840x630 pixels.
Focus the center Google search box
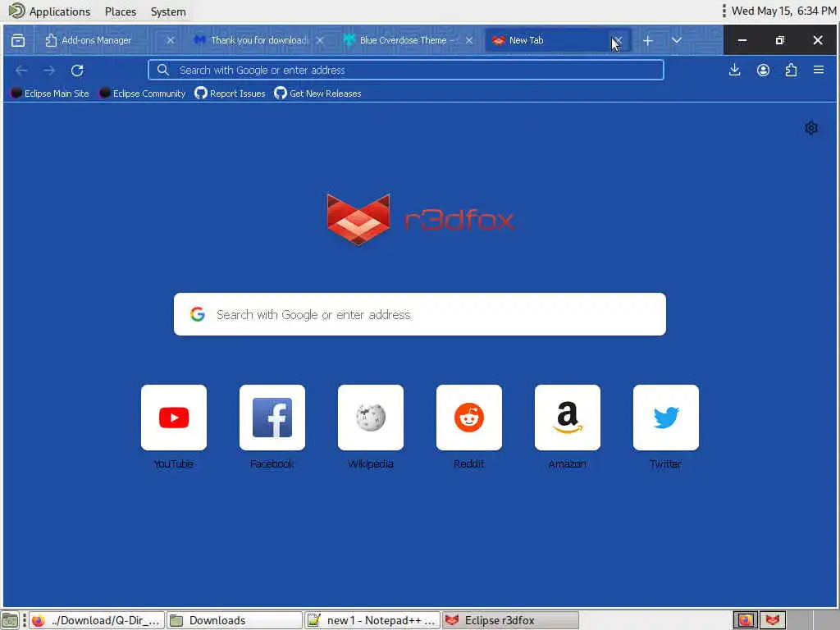[420, 314]
